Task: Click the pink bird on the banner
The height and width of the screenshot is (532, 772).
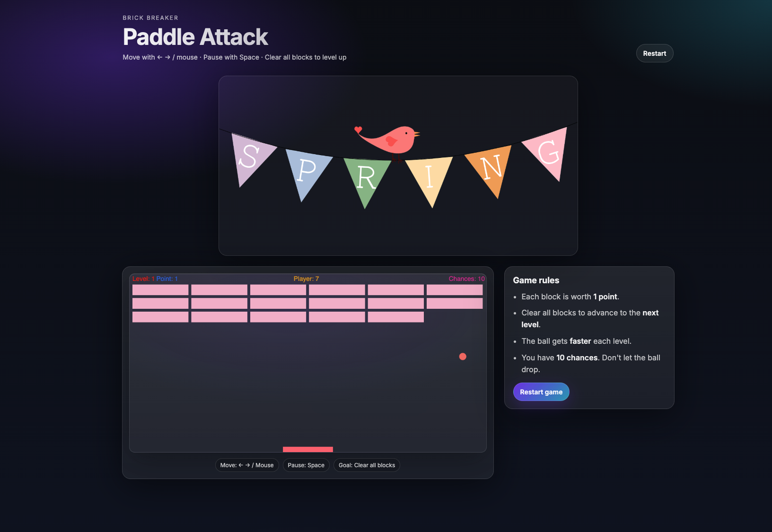Action: click(x=392, y=140)
